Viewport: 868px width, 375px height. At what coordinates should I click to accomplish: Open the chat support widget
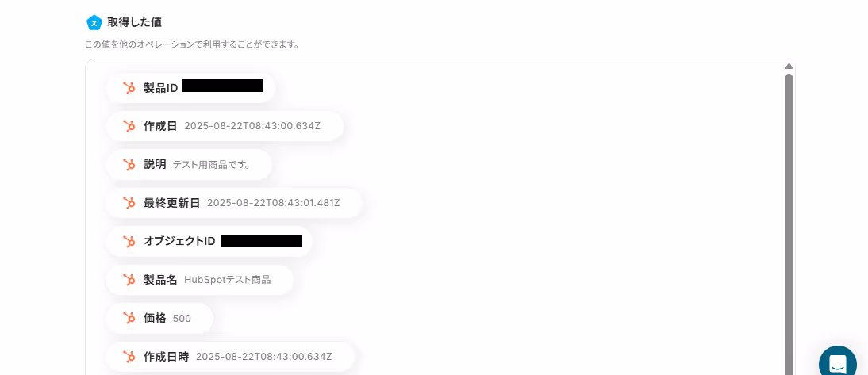coord(837,362)
